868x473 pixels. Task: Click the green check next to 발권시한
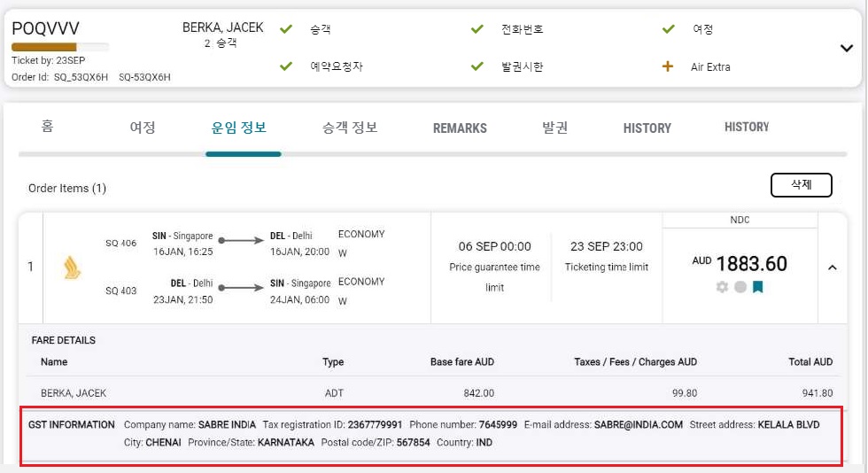tap(477, 66)
